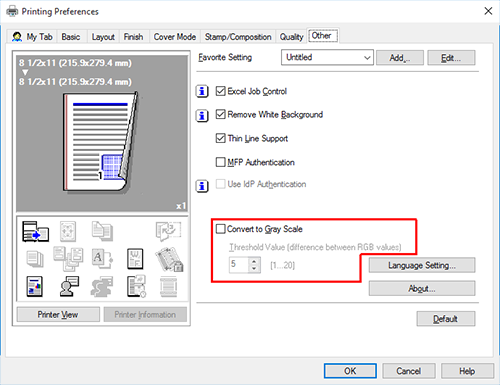
Task: Click the Printer Information button
Action: click(x=145, y=314)
